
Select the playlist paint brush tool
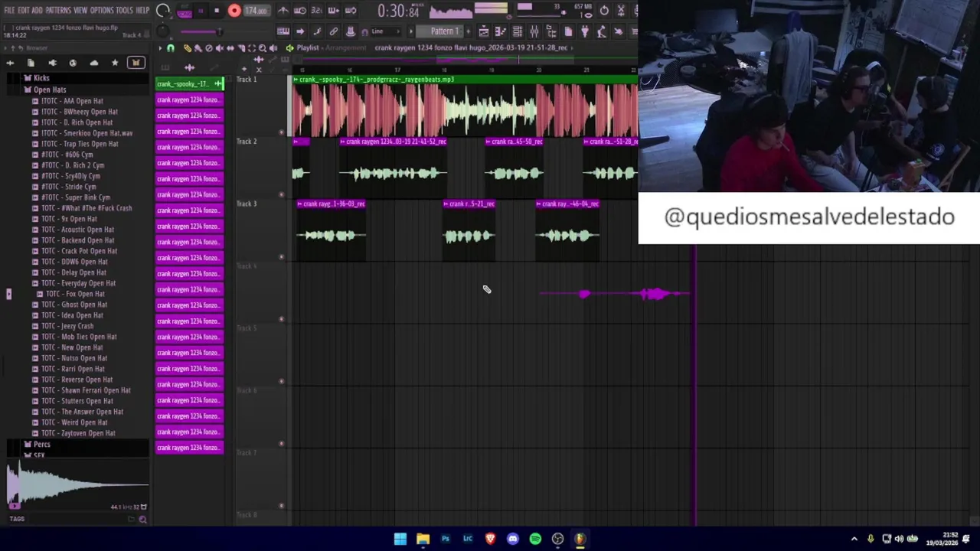tap(198, 48)
